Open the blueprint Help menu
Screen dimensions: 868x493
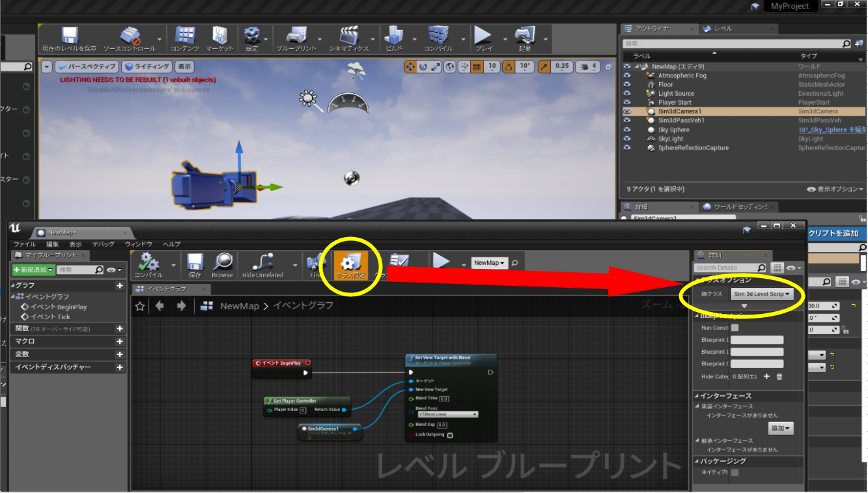point(171,244)
